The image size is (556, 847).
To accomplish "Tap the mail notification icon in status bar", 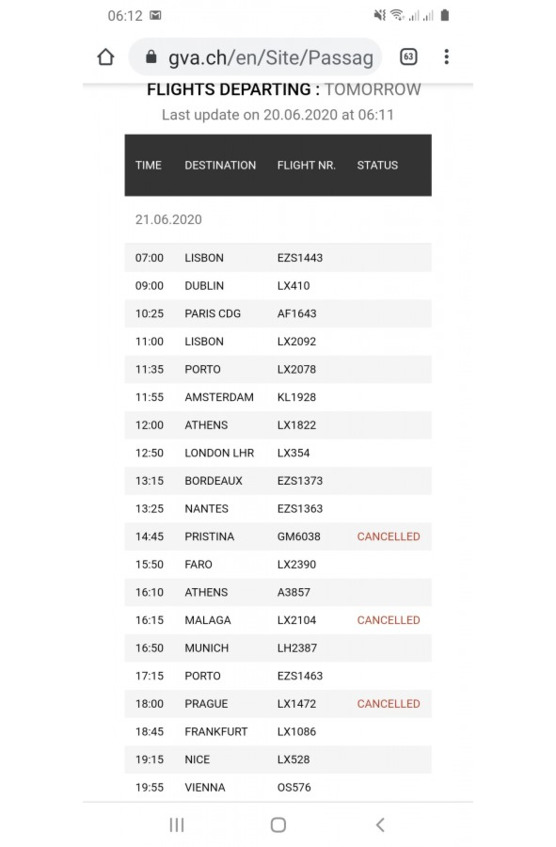I will (x=156, y=15).
